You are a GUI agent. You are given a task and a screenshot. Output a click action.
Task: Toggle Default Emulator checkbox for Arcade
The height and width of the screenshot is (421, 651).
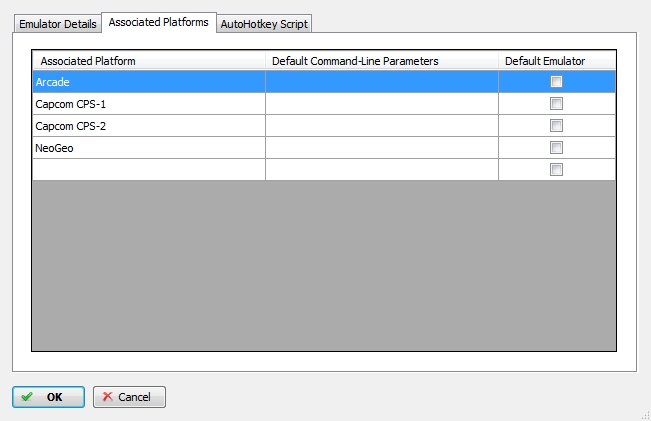pos(556,81)
